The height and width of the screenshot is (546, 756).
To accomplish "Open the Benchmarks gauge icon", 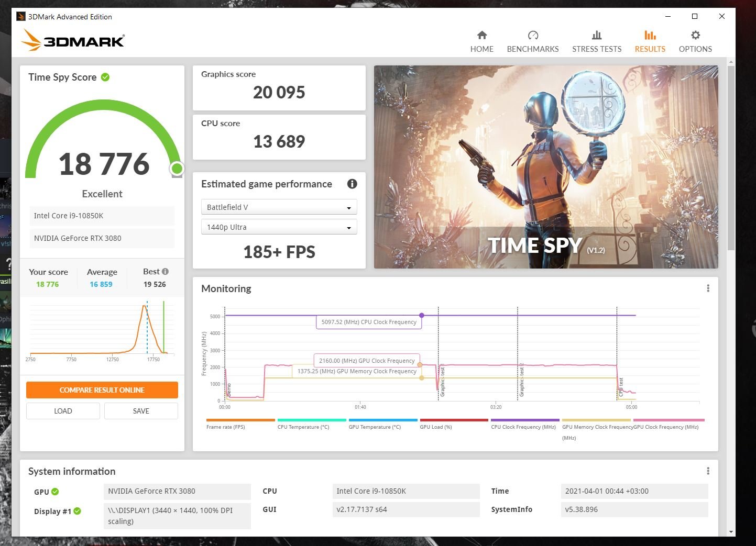I will 533,35.
